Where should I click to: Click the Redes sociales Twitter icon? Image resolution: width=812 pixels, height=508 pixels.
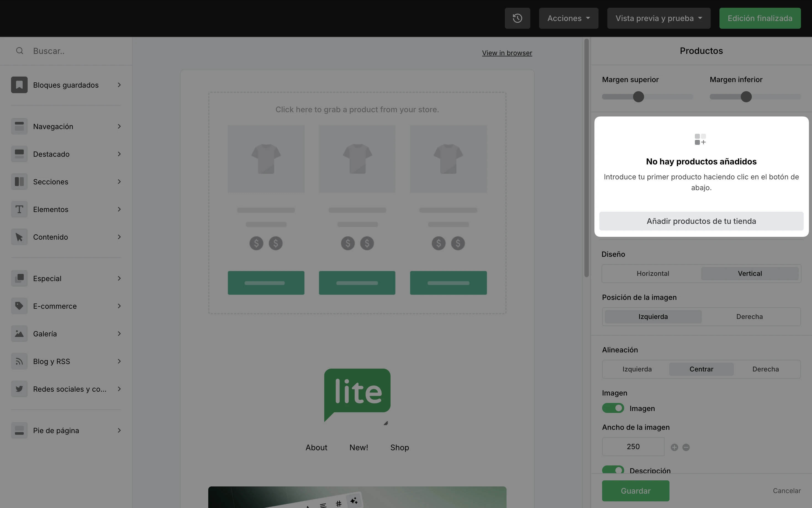point(19,389)
